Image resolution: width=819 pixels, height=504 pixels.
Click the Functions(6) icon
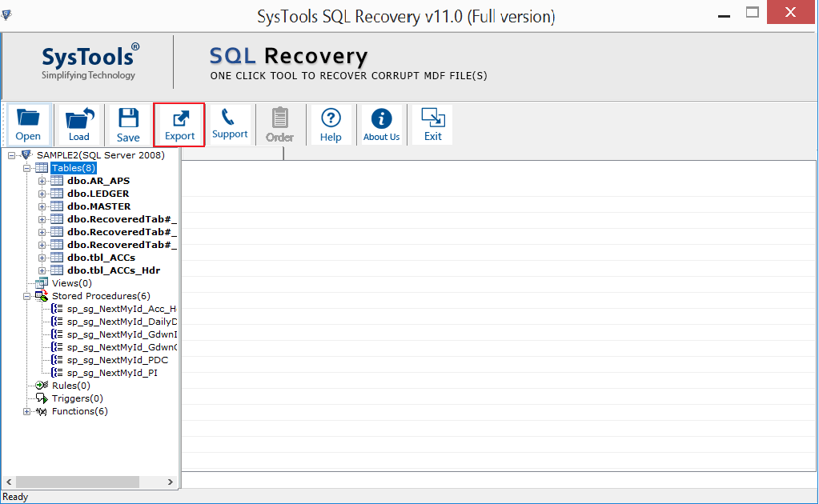click(x=42, y=412)
